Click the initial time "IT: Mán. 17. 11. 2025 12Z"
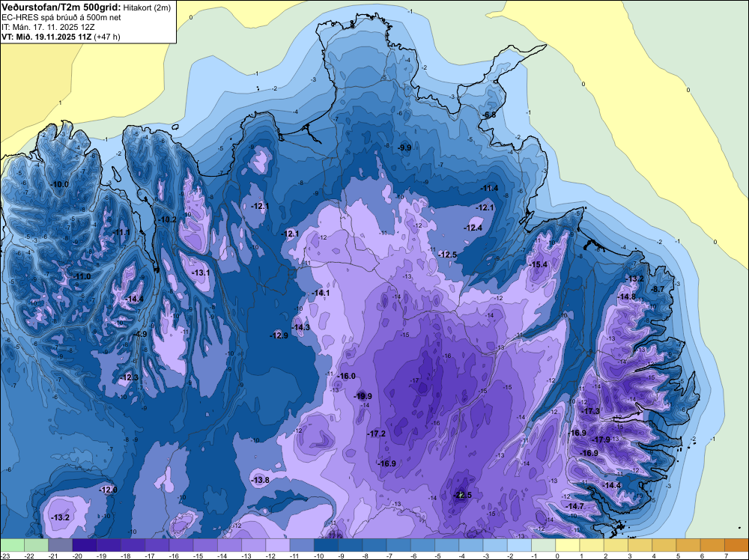 pyautogui.click(x=48, y=27)
